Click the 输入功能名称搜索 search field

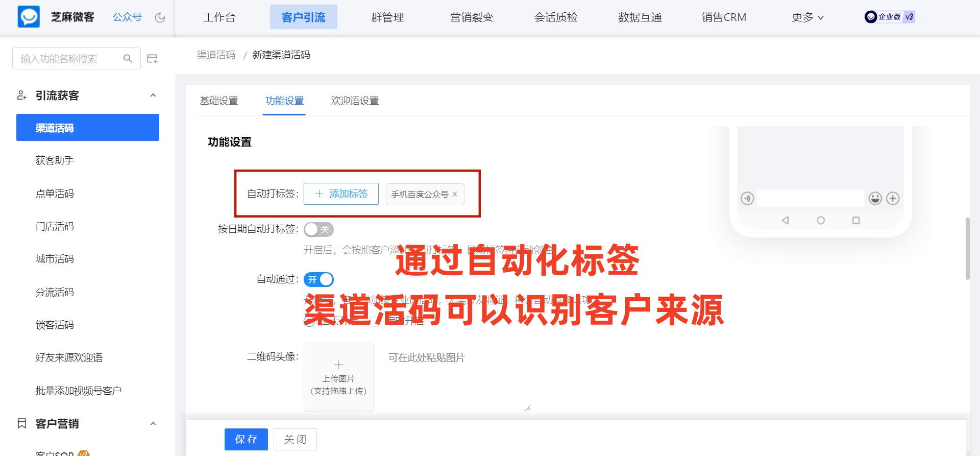coord(77,59)
